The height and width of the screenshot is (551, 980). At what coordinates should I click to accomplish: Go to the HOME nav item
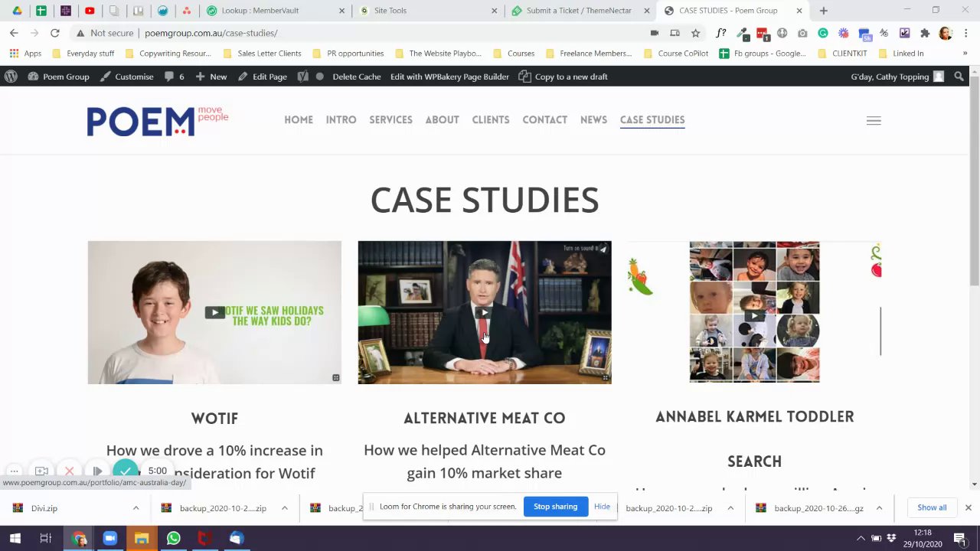pyautogui.click(x=299, y=120)
